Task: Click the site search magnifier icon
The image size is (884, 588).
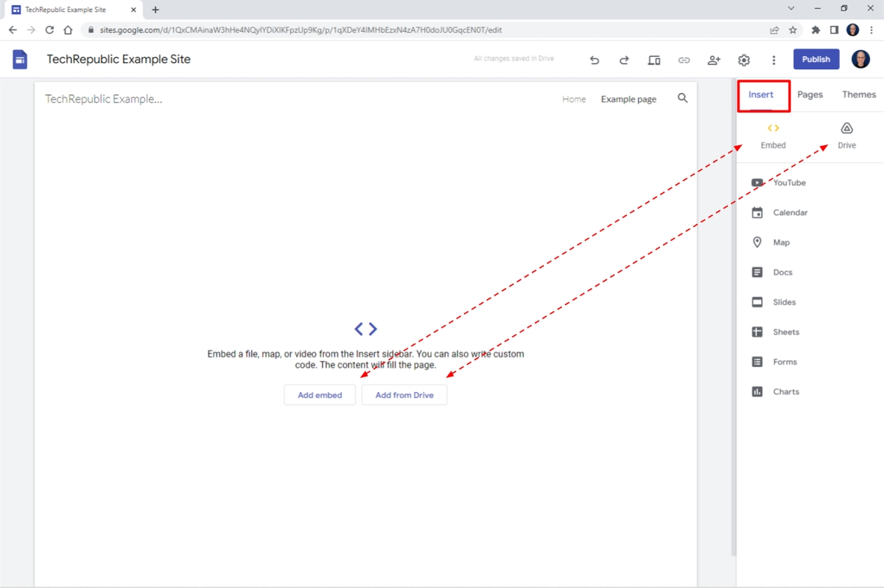Action: pyautogui.click(x=683, y=98)
